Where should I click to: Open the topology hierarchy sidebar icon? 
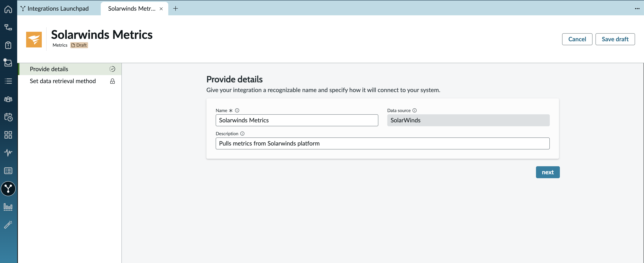pos(8,27)
